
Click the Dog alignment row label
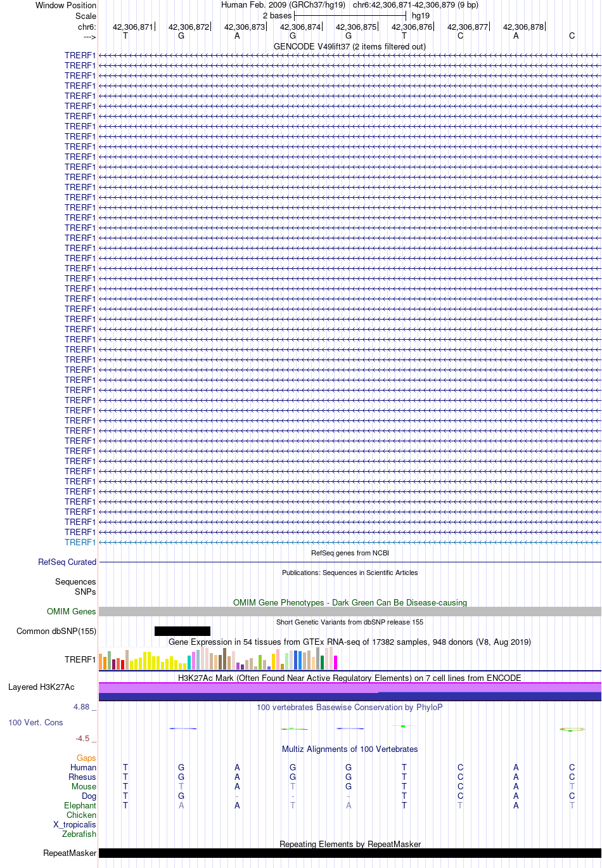89,796
